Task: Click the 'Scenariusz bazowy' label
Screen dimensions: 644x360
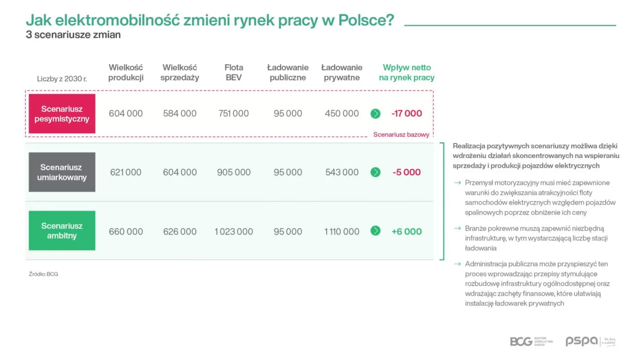Action: pos(401,135)
